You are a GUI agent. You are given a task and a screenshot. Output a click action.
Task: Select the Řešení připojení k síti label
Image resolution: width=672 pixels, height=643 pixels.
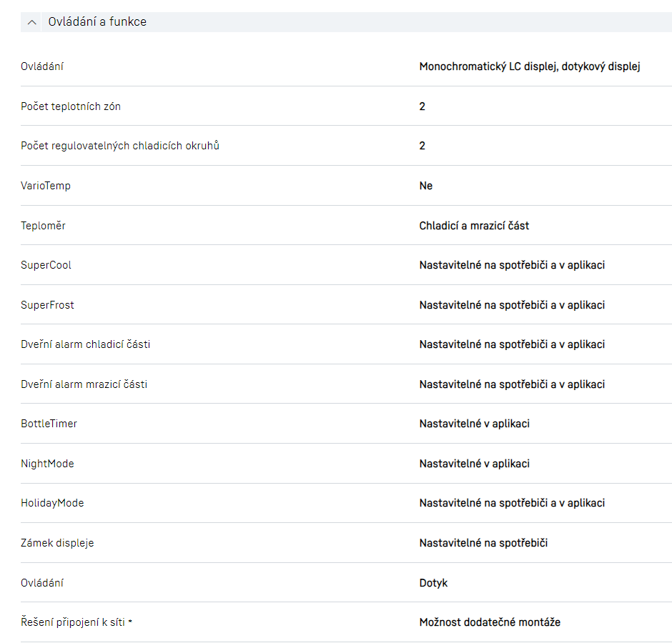73,622
